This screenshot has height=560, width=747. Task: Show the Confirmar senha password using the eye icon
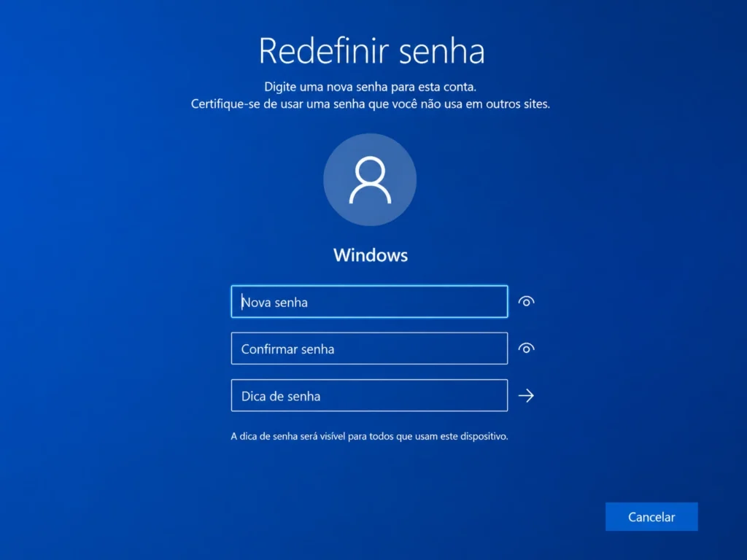coord(526,349)
